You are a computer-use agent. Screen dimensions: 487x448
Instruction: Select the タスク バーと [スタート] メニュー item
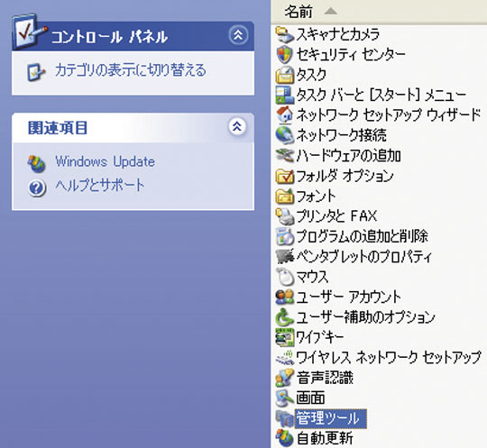point(381,95)
